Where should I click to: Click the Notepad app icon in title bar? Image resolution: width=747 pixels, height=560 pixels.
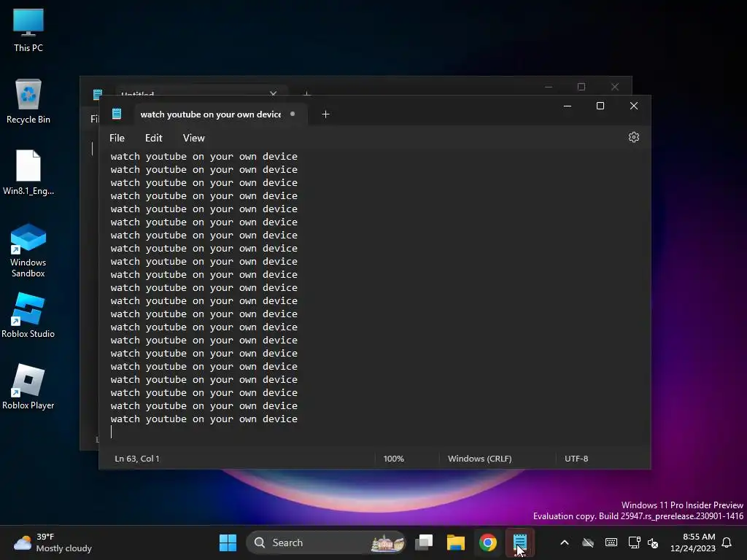(x=117, y=114)
